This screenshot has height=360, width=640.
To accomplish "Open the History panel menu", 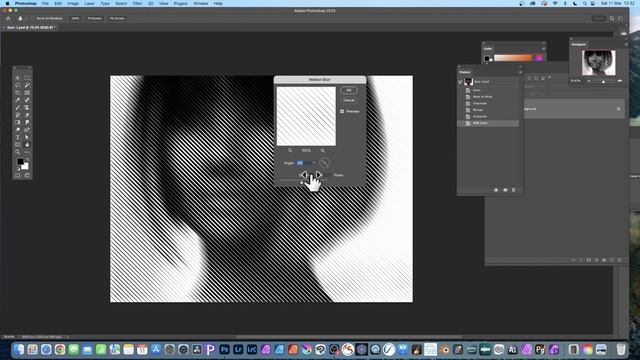I will [x=520, y=72].
